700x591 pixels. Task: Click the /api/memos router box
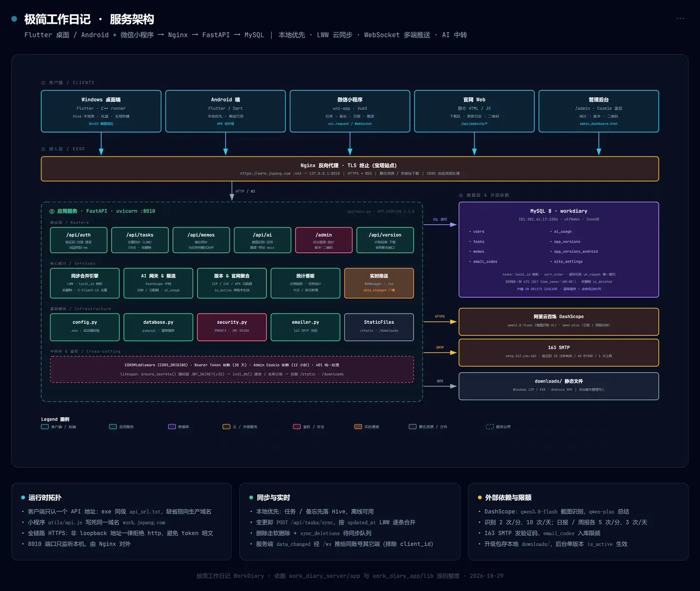click(x=201, y=240)
